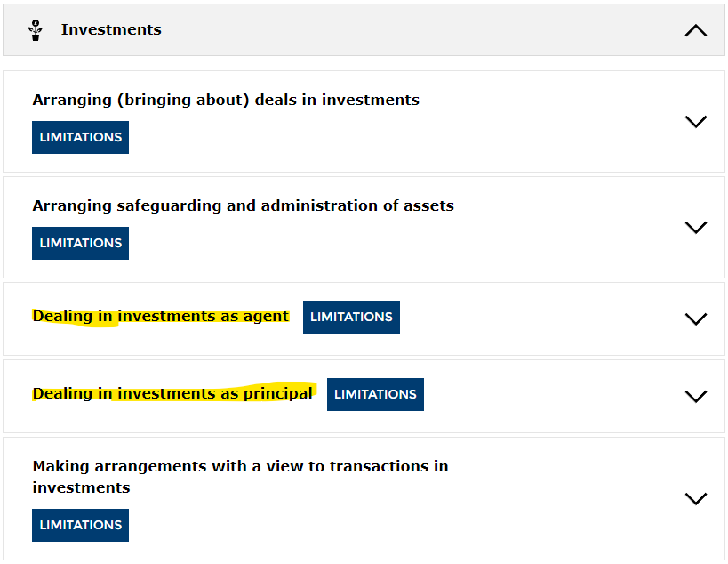
Task: Expand Arranging safeguarding and administration chevron
Action: click(x=695, y=227)
